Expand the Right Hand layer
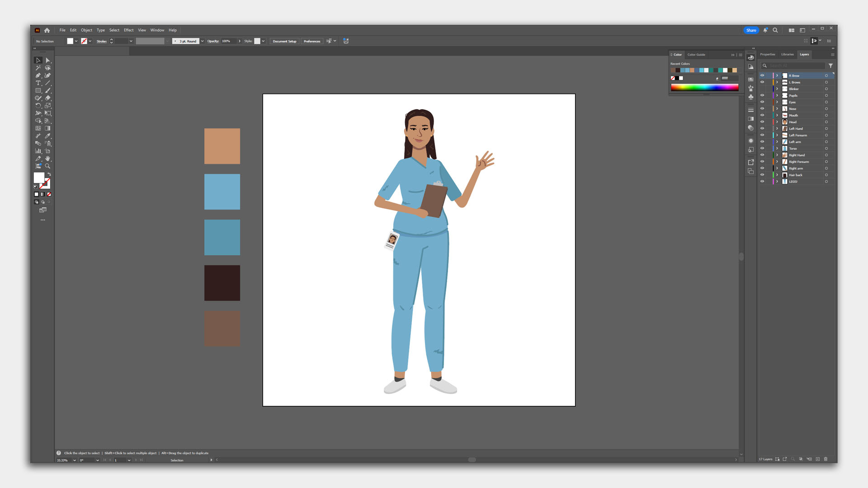Image resolution: width=868 pixels, height=488 pixels. tap(777, 155)
